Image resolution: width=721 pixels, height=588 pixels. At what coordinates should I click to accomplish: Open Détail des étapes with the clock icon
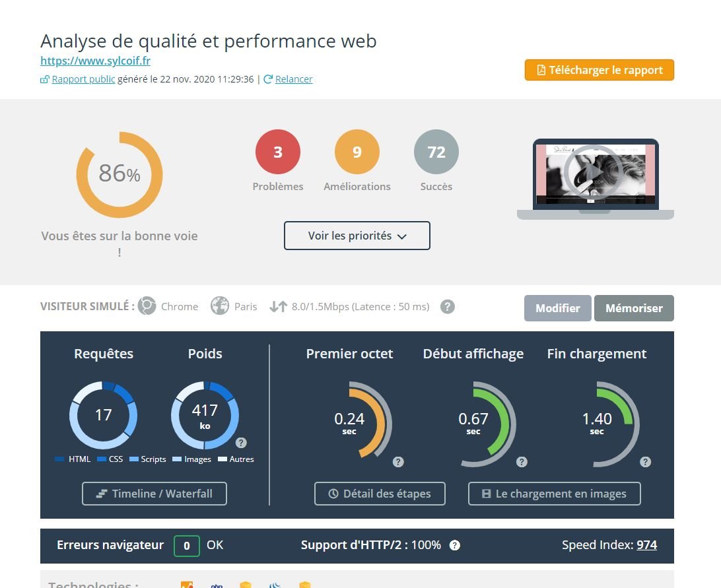coord(380,493)
